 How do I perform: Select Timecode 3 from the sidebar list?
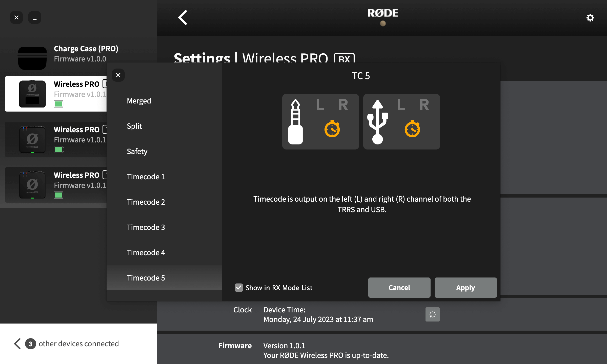click(146, 227)
